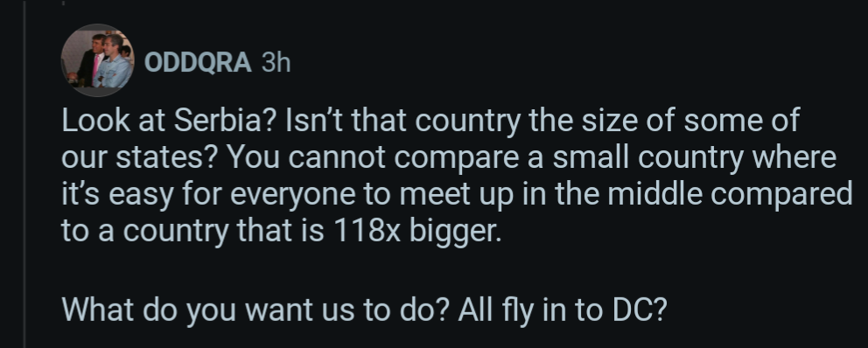The image size is (868, 348).
Task: Click the line "to a country that is"
Action: [192, 230]
